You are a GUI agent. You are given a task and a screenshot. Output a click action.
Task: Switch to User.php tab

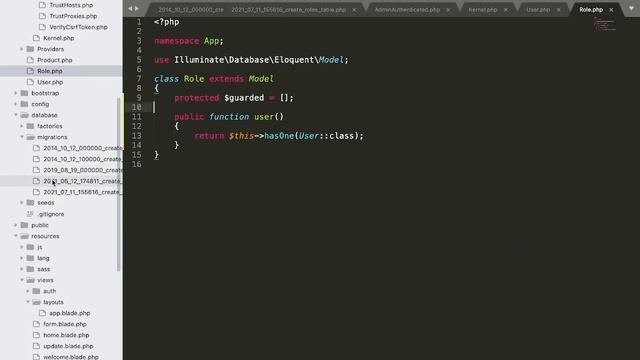[538, 9]
